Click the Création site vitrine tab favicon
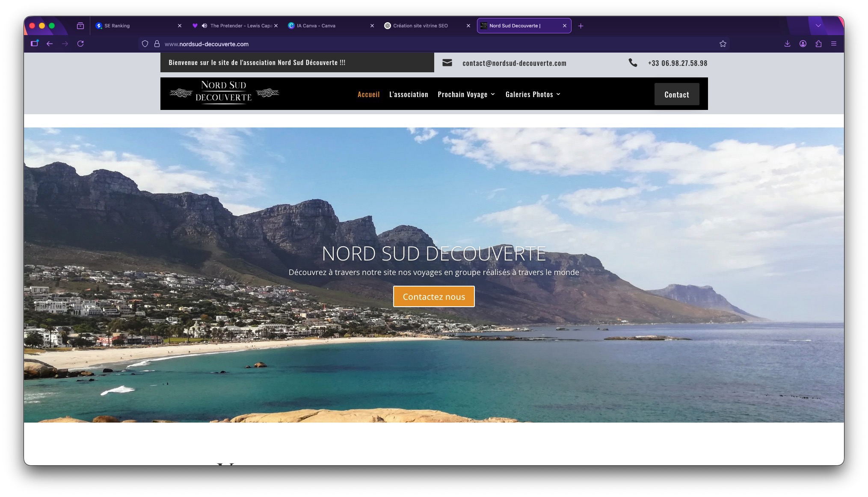The width and height of the screenshot is (868, 497). click(388, 26)
